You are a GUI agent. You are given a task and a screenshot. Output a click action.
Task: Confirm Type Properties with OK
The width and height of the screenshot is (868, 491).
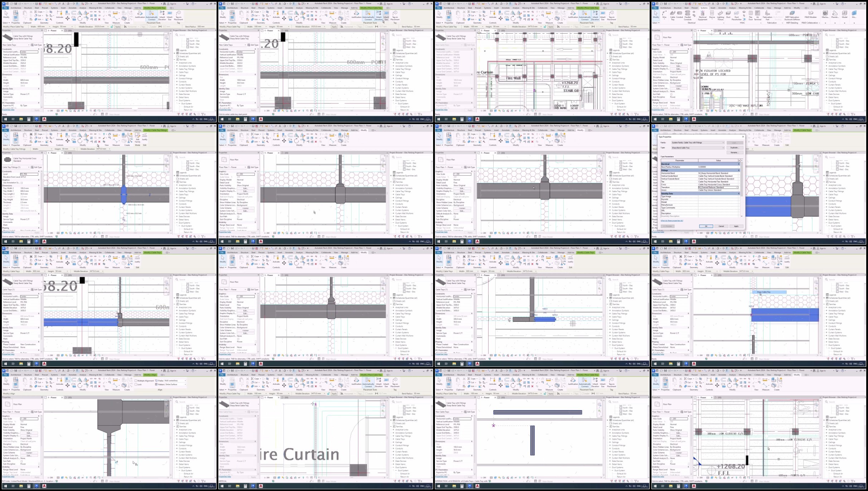coord(706,226)
